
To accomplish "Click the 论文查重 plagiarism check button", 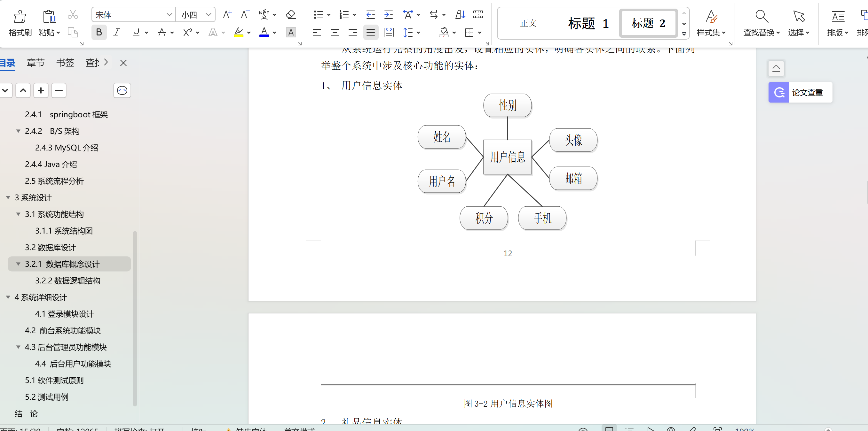I will 800,92.
